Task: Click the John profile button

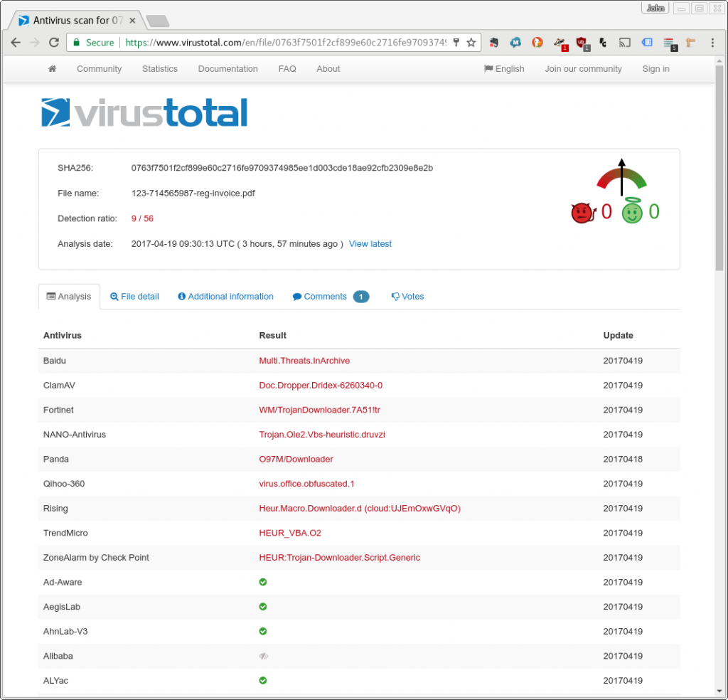Action: [x=655, y=8]
